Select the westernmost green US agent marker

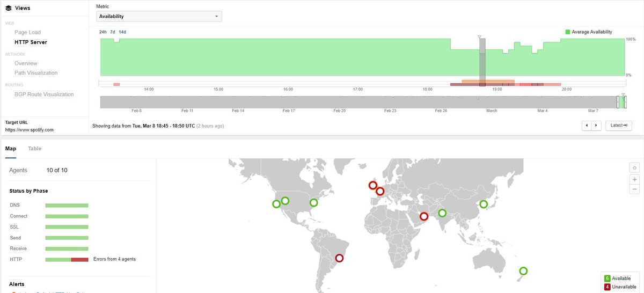coord(276,204)
